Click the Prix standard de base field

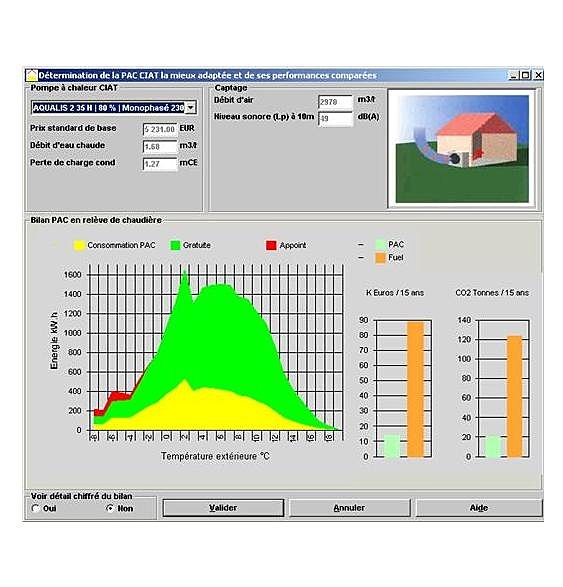coord(160,129)
